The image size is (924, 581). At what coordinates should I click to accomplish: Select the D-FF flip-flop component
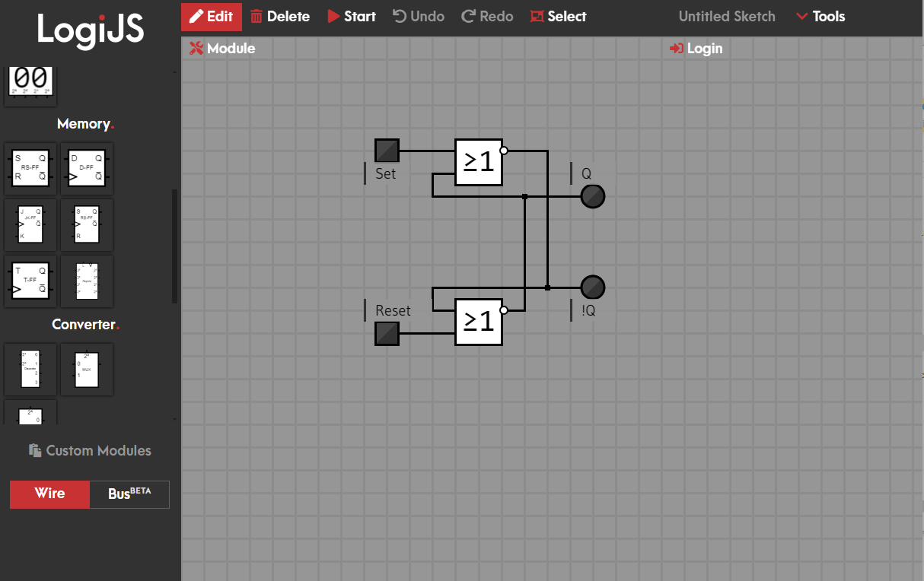point(87,169)
